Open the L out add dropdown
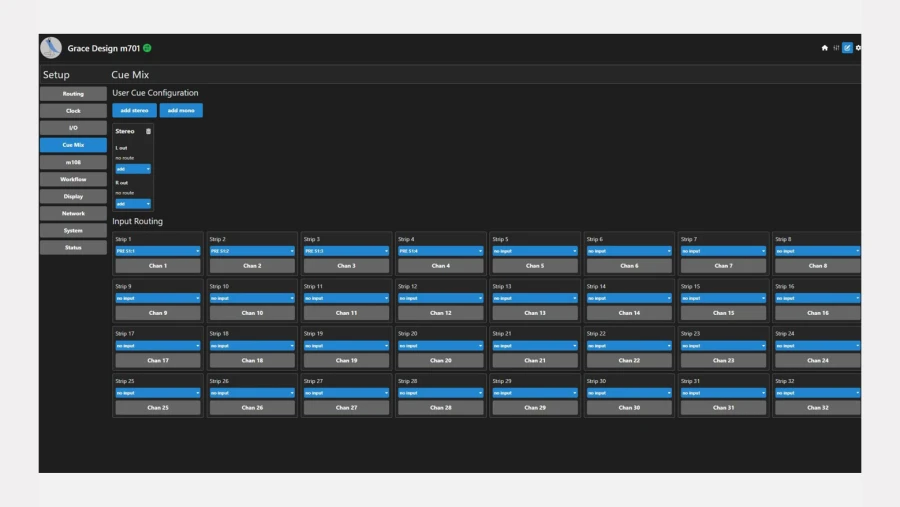The height and width of the screenshot is (507, 900). coord(133,169)
